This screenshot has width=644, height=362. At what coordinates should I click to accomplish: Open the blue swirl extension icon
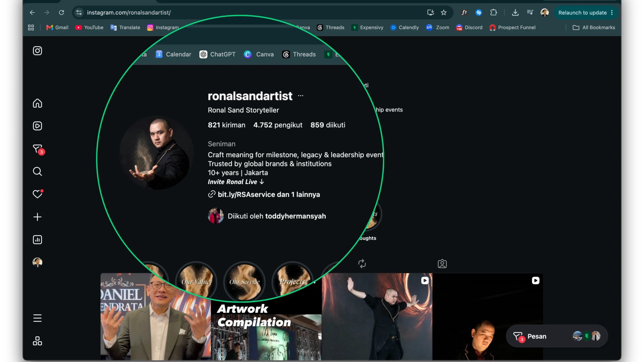coord(479,13)
